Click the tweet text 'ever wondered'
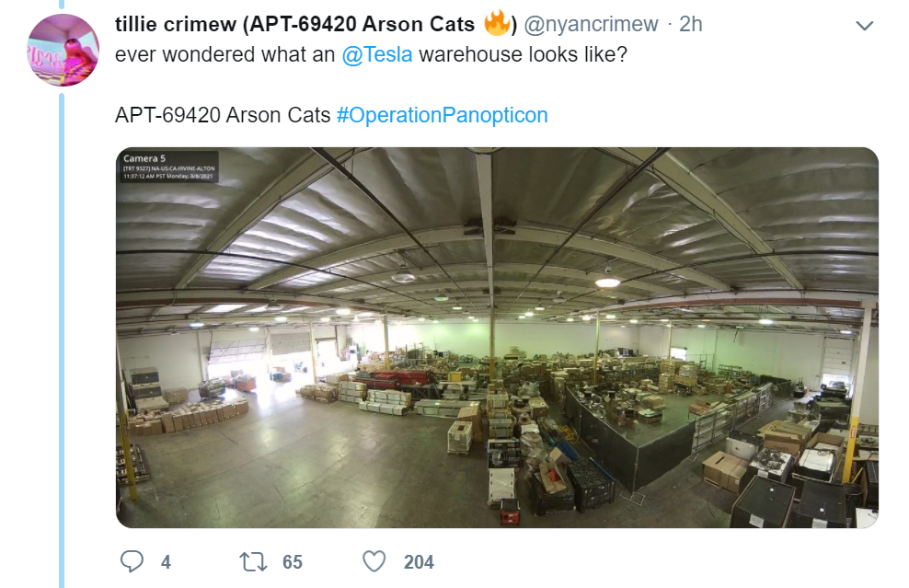909x588 pixels. click(185, 54)
